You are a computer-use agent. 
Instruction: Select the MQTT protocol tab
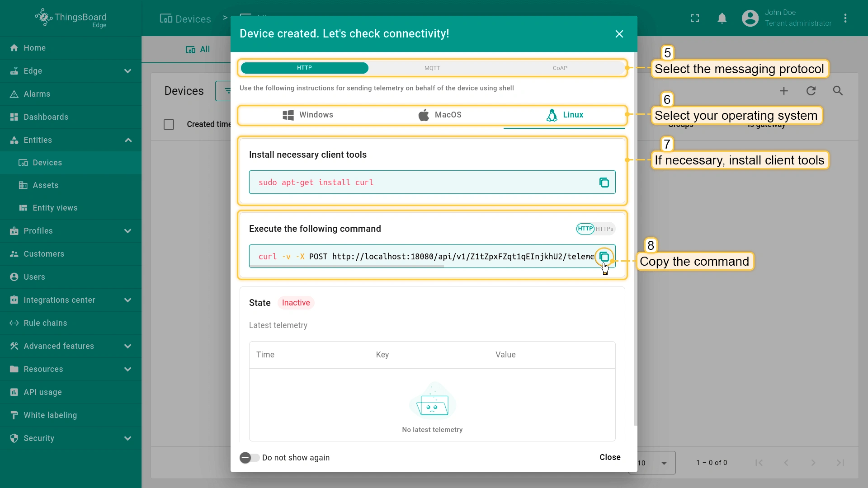pyautogui.click(x=432, y=68)
